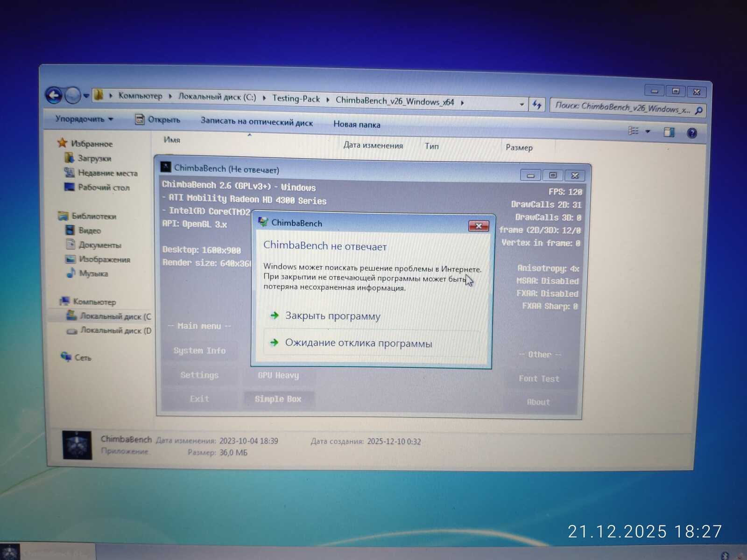Click the ChimbaBench thumbnail in the details pane
747x560 pixels.
(77, 445)
